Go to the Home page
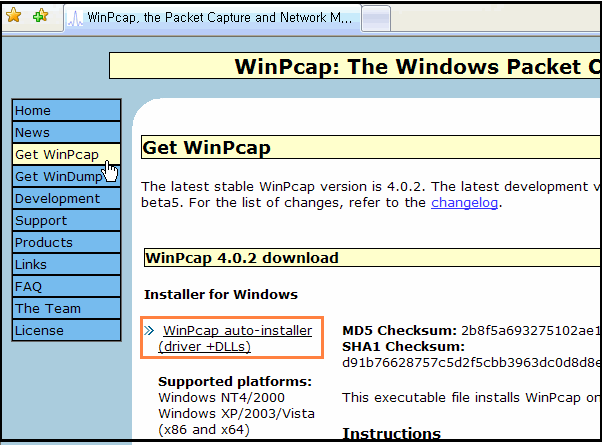This screenshot has height=445, width=602. tap(66, 111)
